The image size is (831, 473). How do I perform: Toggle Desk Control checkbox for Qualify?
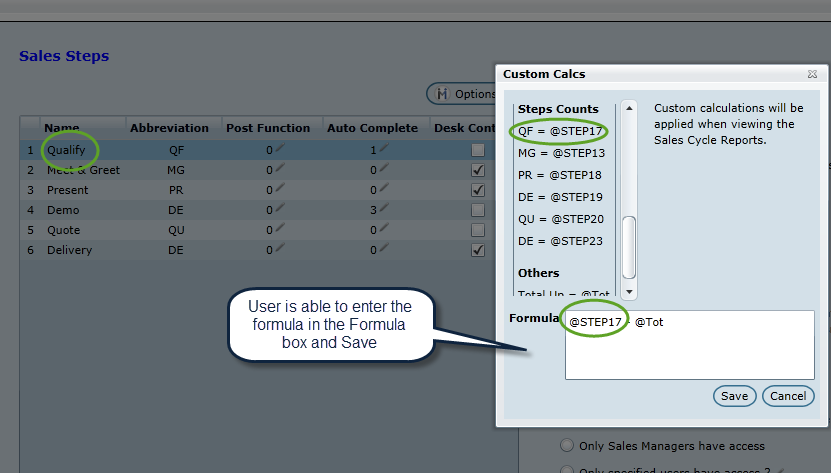[x=478, y=150]
